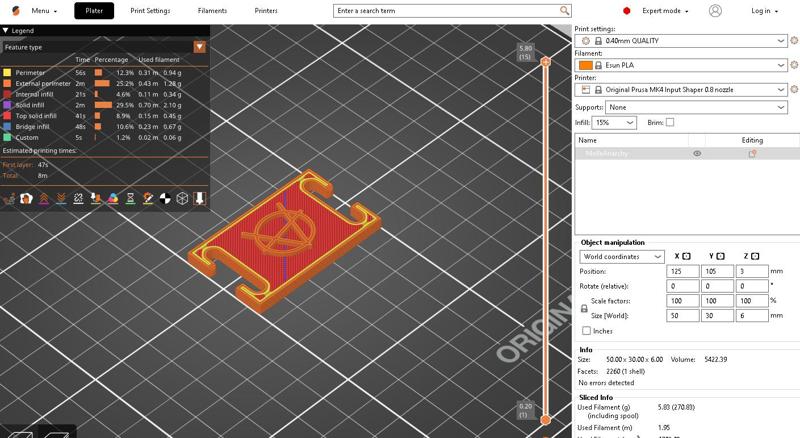This screenshot has height=438, width=800.
Task: Open the Filament Esun PLA dropdown
Action: 681,65
